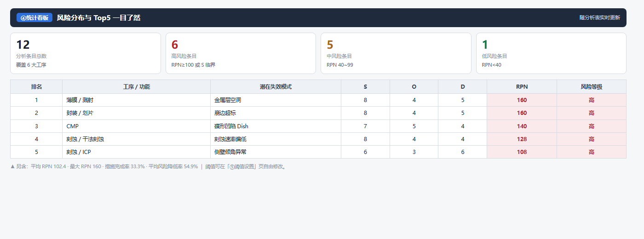Screen dimensions: 644x239
Task: Select the total count 12
Action: click(x=23, y=45)
